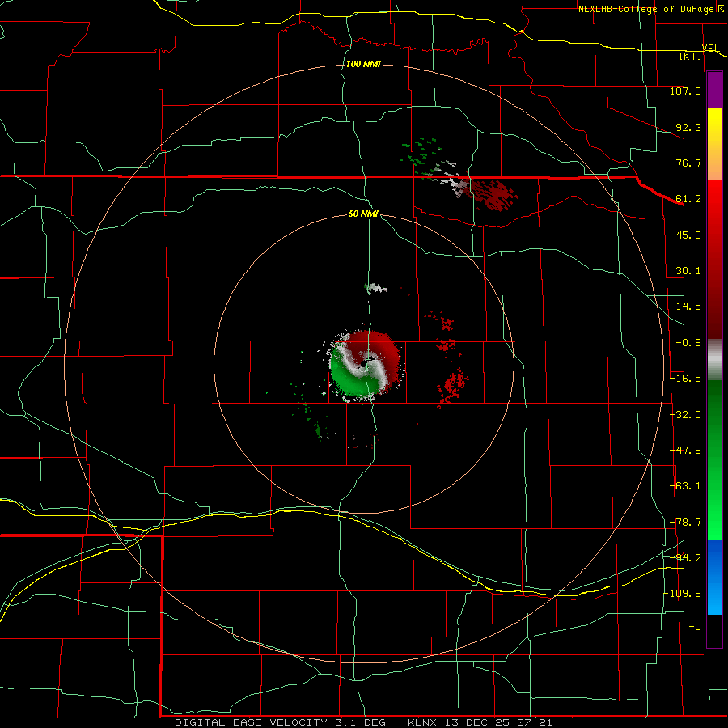Click the 50 NMI range ring label
The width and height of the screenshot is (728, 728).
[363, 214]
